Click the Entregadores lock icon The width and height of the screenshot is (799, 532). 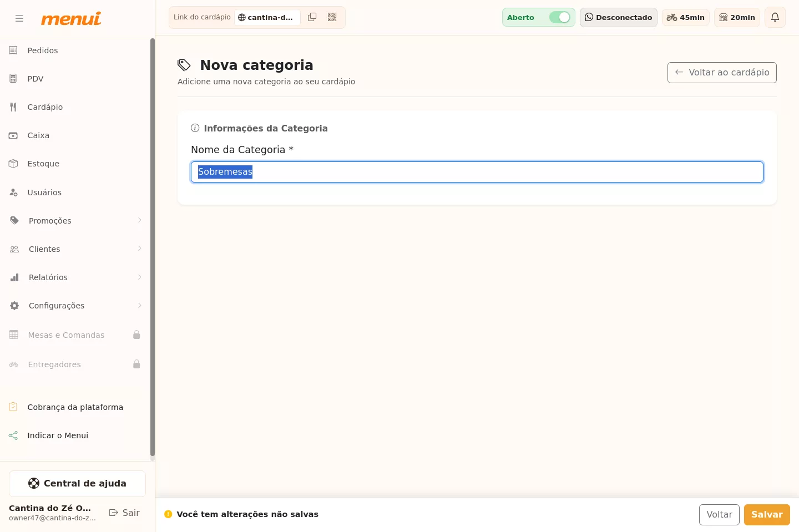point(136,364)
